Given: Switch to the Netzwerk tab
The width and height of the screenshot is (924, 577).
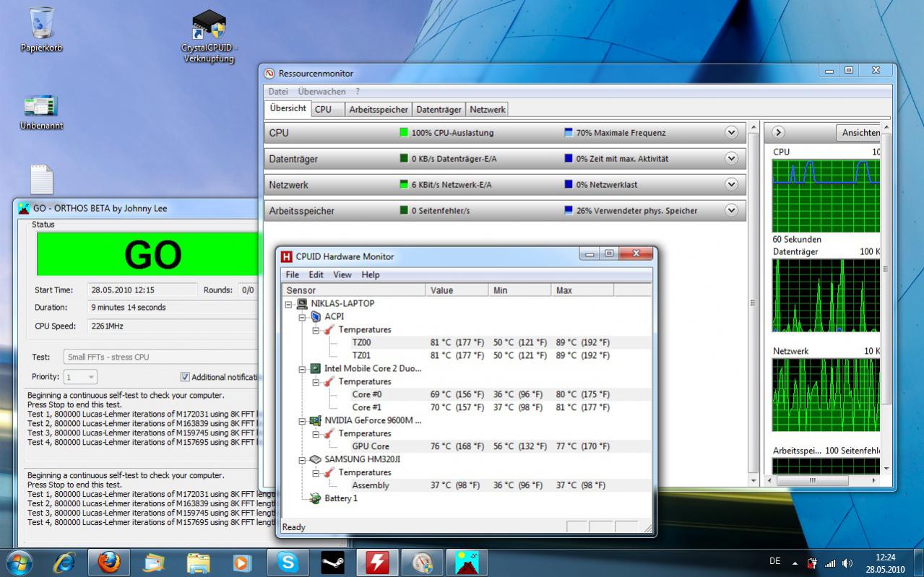Looking at the screenshot, I should [487, 110].
